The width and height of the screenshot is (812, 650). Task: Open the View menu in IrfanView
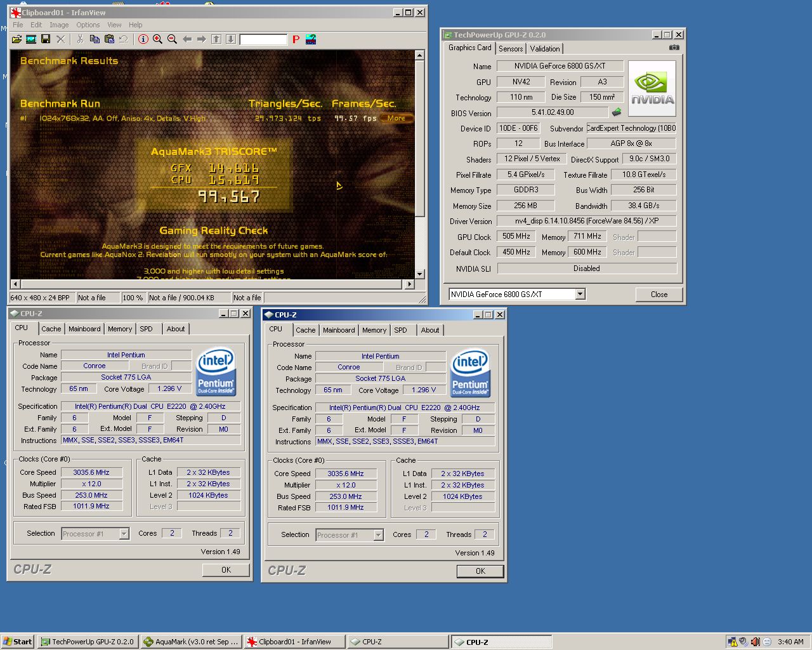click(x=114, y=25)
